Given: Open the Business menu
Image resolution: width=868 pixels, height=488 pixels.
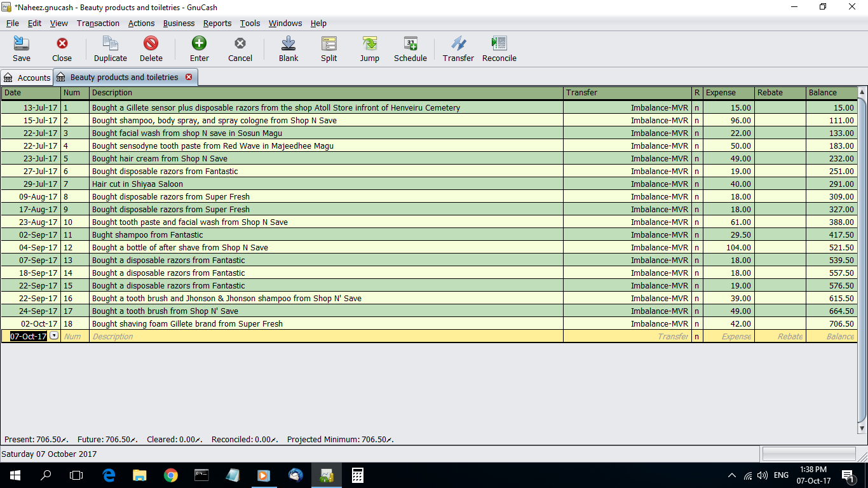Looking at the screenshot, I should click(x=179, y=23).
